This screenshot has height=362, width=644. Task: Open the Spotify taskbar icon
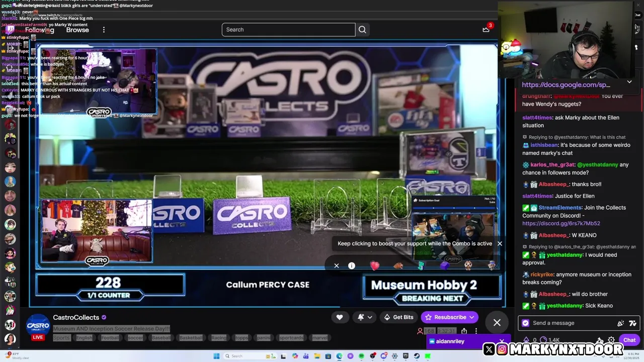click(x=361, y=356)
